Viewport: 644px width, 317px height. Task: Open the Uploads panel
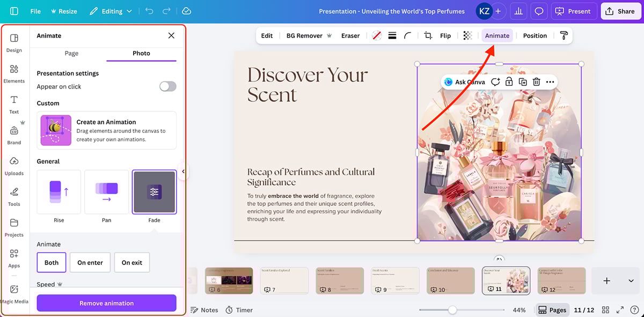(14, 165)
